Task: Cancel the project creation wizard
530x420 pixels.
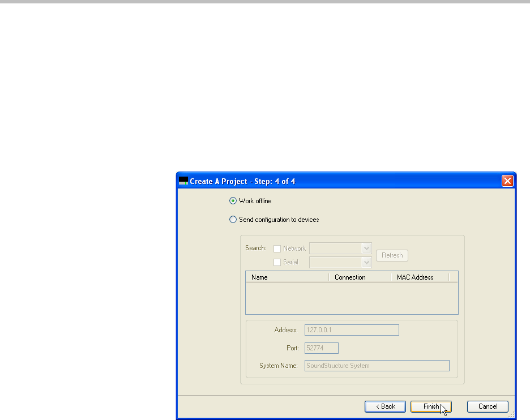Action: (488, 406)
